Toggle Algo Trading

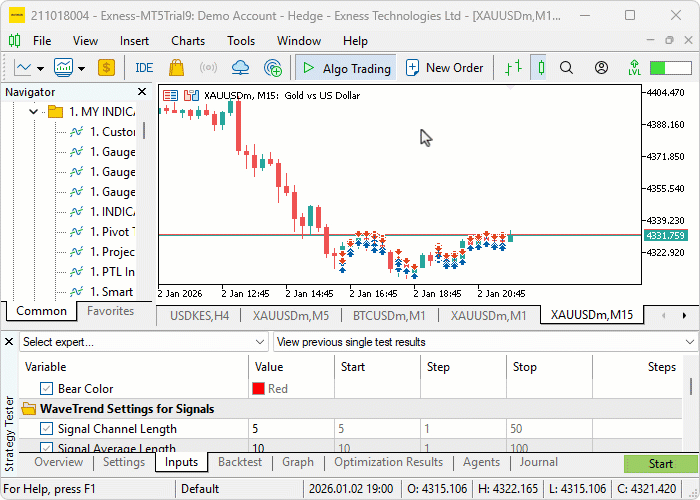(346, 68)
